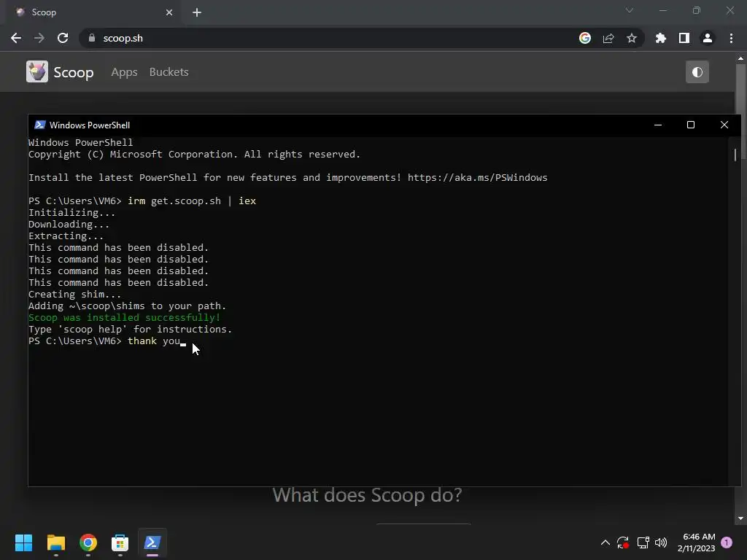Switch to Chrome from taskbar
Screen dimensions: 747x560
tap(88, 542)
